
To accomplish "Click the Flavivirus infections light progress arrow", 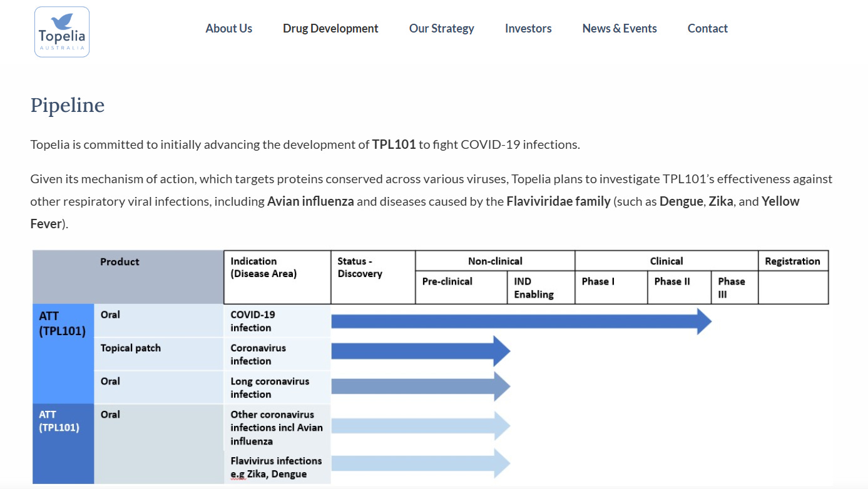I will point(421,463).
